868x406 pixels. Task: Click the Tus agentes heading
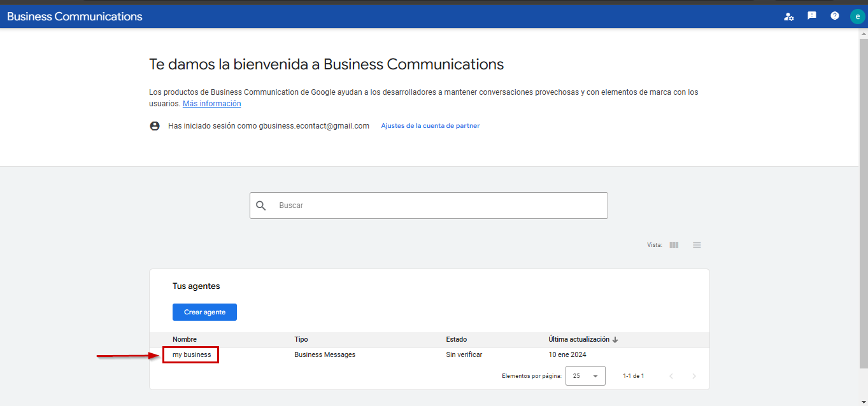tap(196, 286)
